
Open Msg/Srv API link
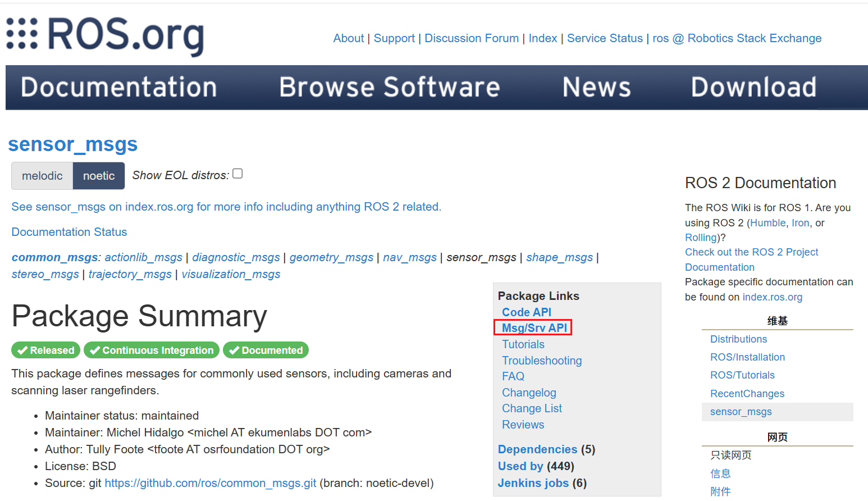(x=534, y=328)
